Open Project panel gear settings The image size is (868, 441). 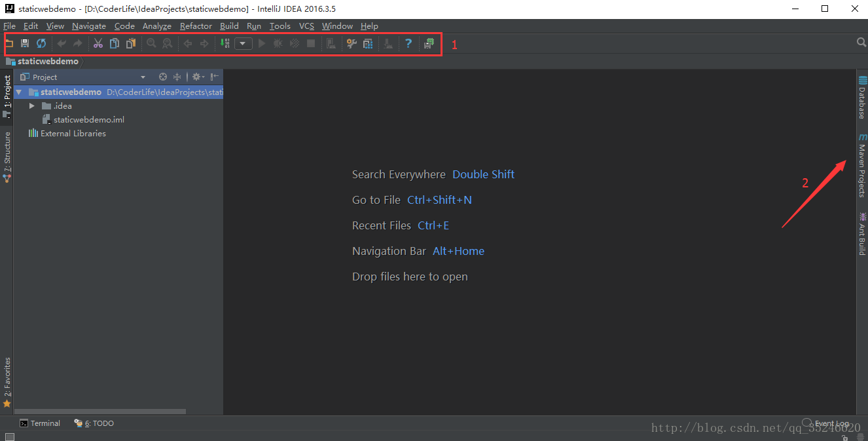(x=198, y=77)
